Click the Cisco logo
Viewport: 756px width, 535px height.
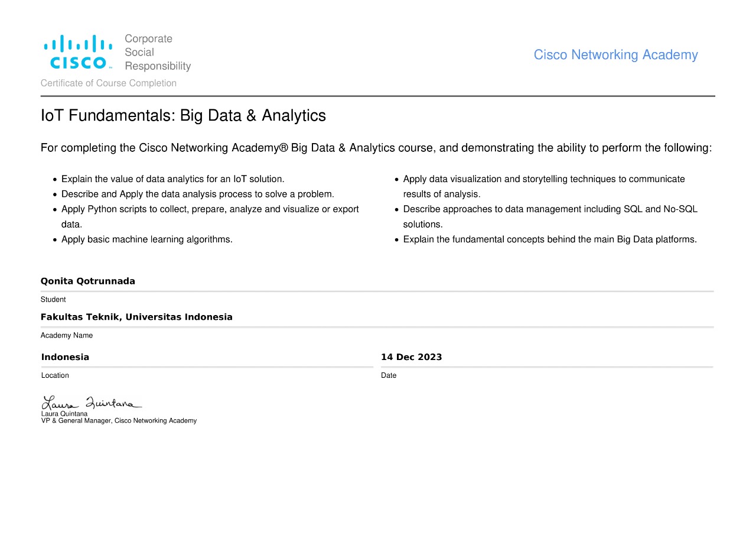tap(78, 52)
